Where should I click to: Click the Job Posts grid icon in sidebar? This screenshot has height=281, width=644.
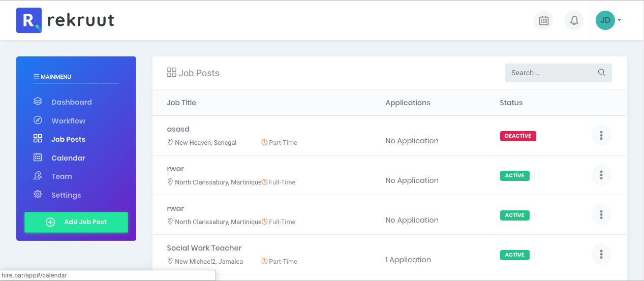(38, 139)
